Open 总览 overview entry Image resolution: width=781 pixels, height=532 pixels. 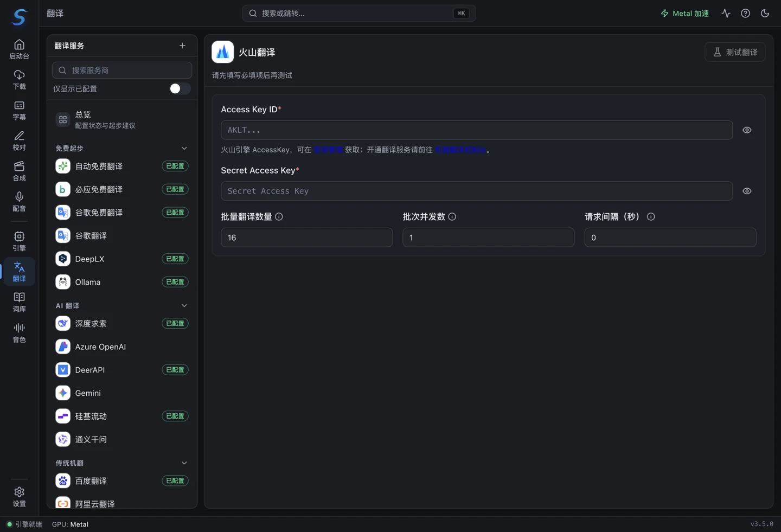pos(122,120)
